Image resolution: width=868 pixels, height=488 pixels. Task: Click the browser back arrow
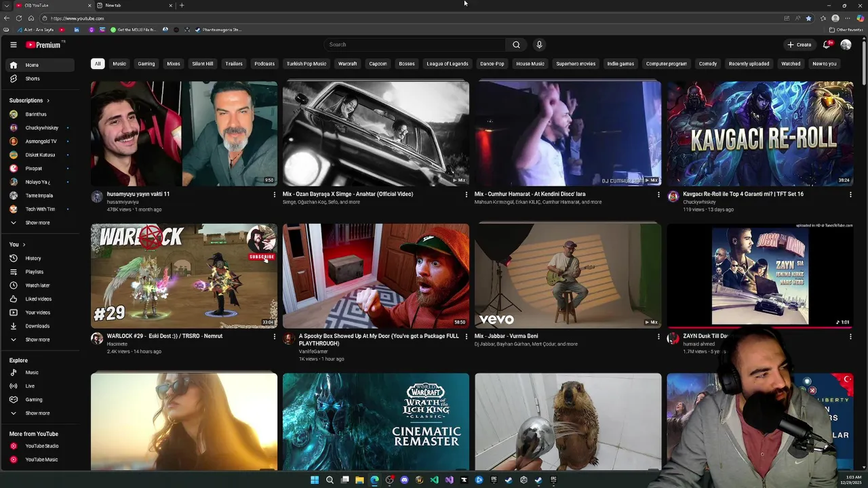pos(7,18)
